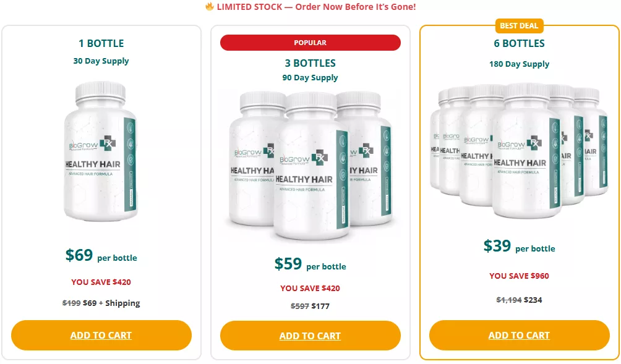Add the 1 bottle package to cart

(101, 335)
